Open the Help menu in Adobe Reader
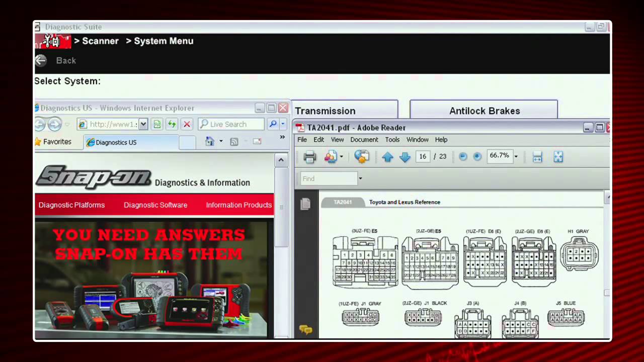This screenshot has width=644, height=362. (x=441, y=140)
